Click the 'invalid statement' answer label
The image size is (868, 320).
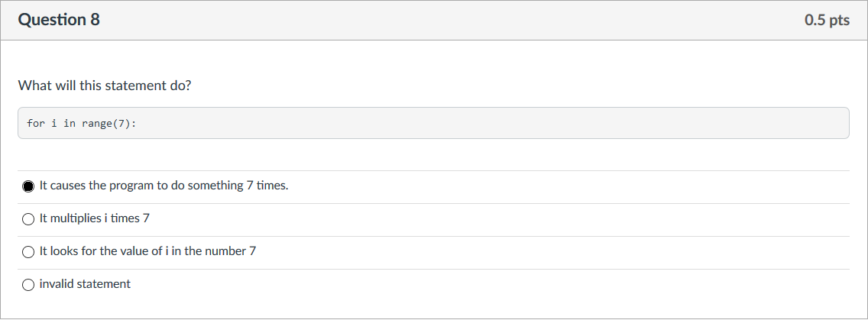85,284
